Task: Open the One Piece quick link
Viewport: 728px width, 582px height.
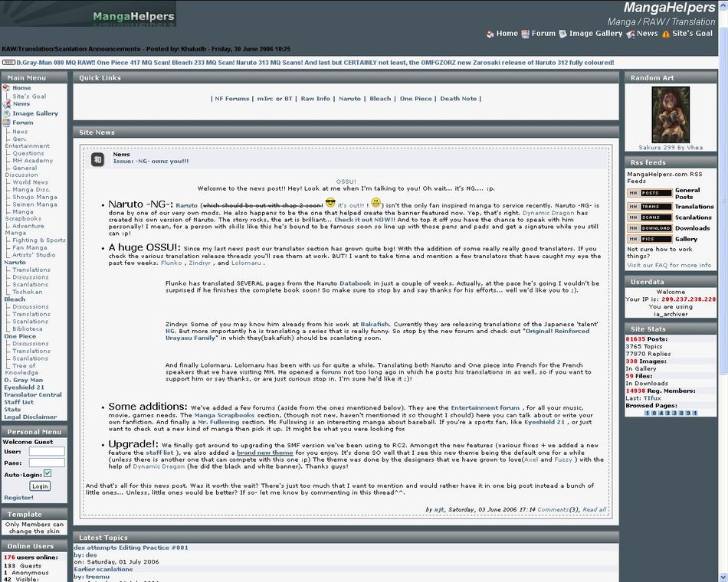Action: [x=415, y=98]
